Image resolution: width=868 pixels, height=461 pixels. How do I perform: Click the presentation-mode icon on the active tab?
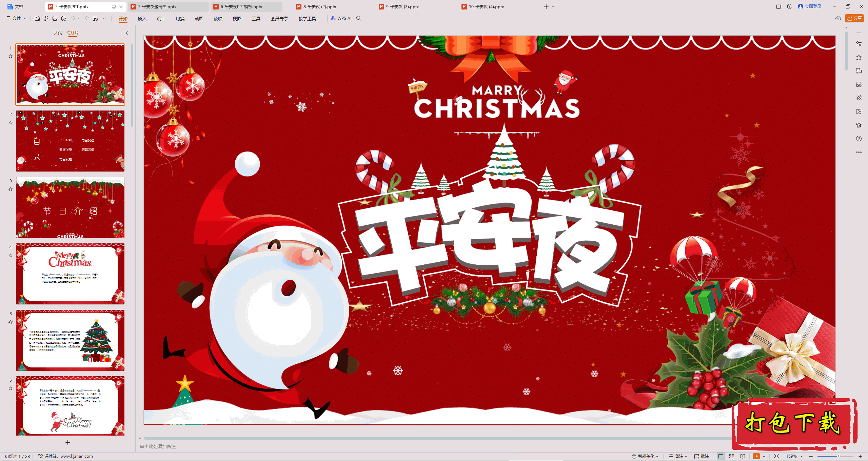114,6
